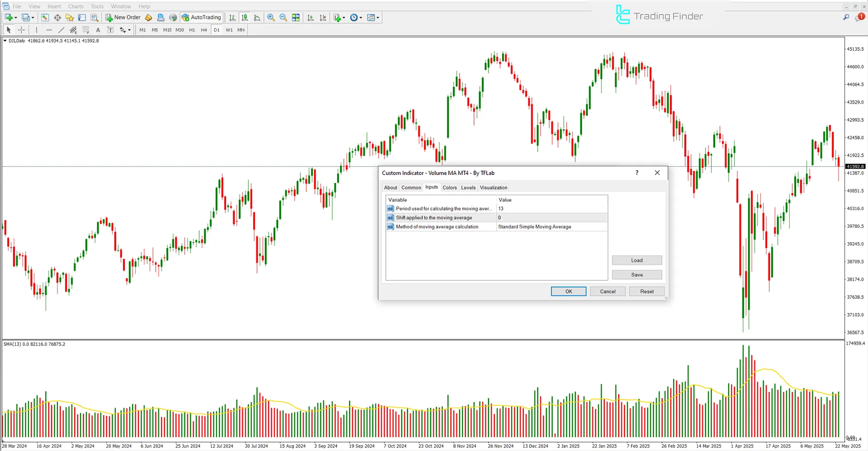
Task: Add a text annotation with the Text tool
Action: [x=98, y=29]
